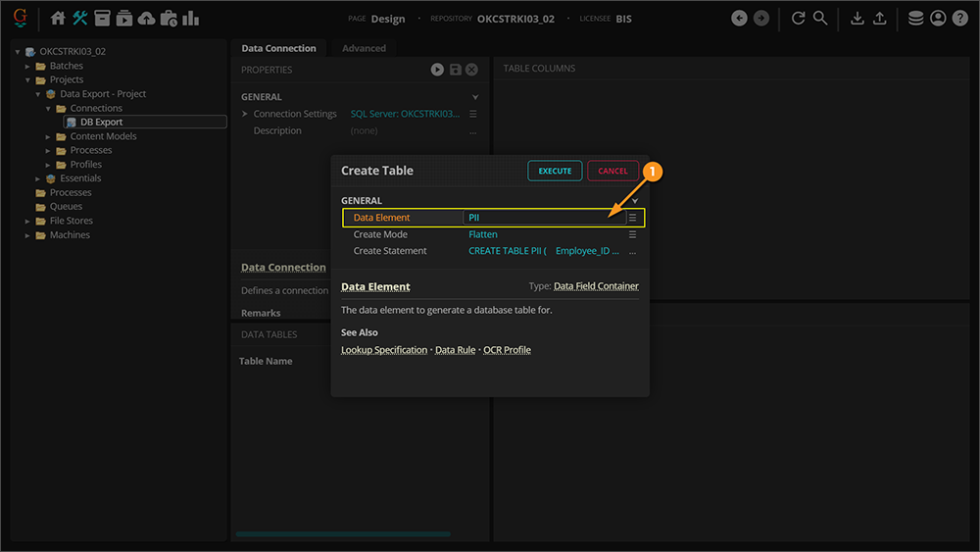The height and width of the screenshot is (552, 980).
Task: Click the upload icon in header
Action: [880, 19]
